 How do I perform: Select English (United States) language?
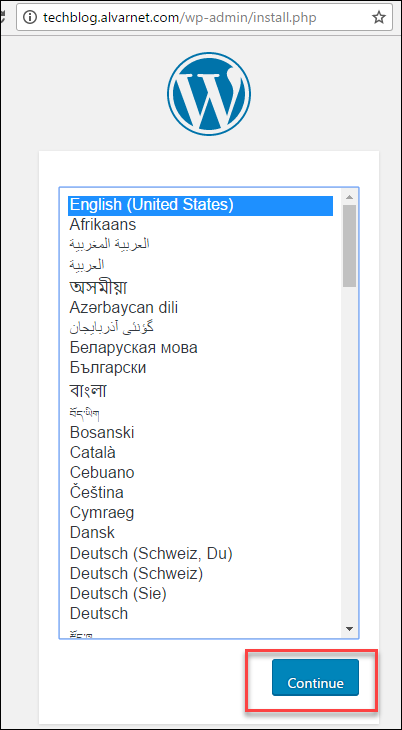(x=201, y=205)
